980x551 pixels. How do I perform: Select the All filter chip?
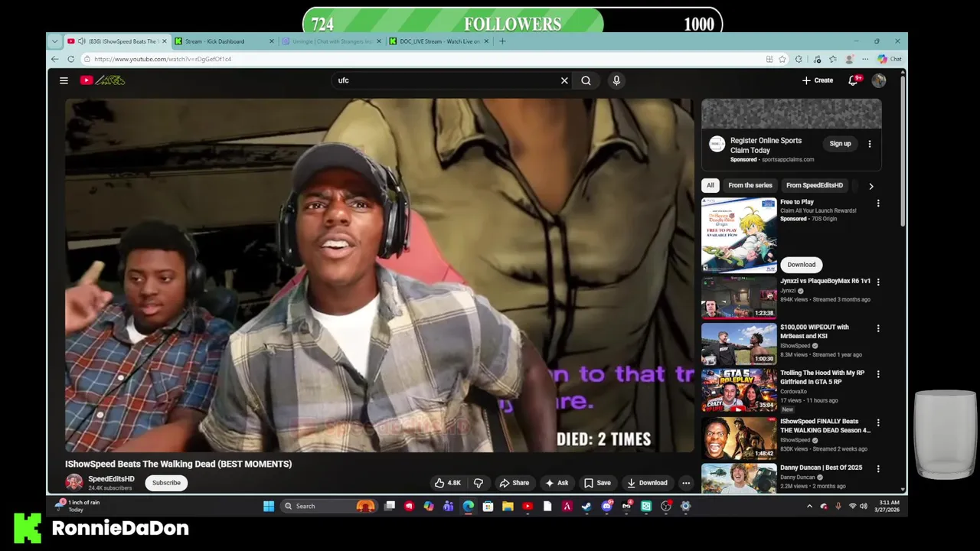(x=710, y=185)
